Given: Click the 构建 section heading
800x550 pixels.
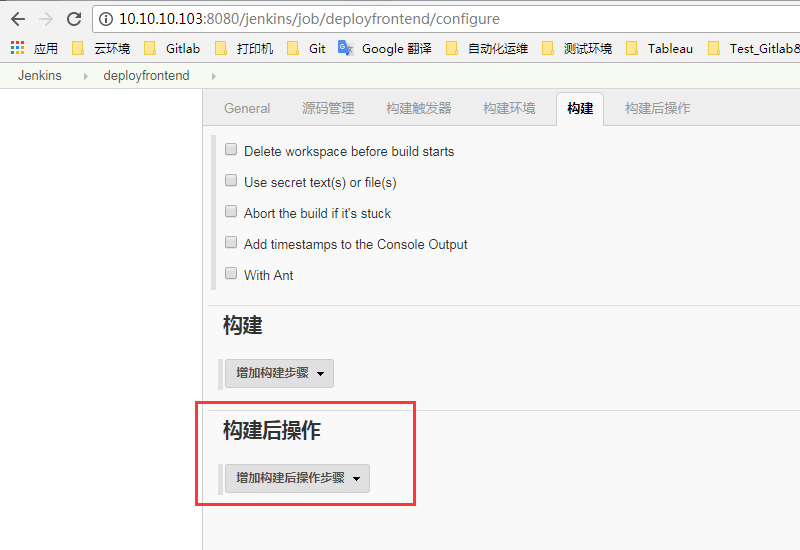Looking at the screenshot, I should click(x=243, y=326).
